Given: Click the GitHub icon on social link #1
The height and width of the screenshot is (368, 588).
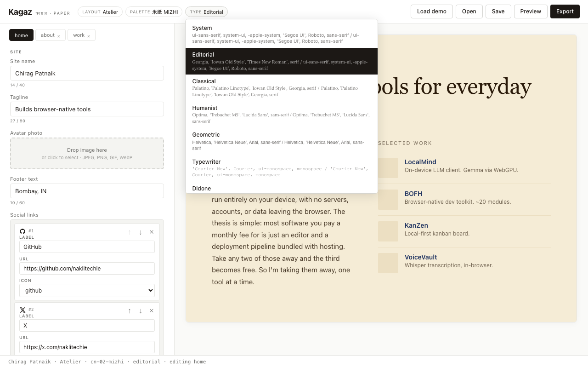Looking at the screenshot, I should click(23, 231).
